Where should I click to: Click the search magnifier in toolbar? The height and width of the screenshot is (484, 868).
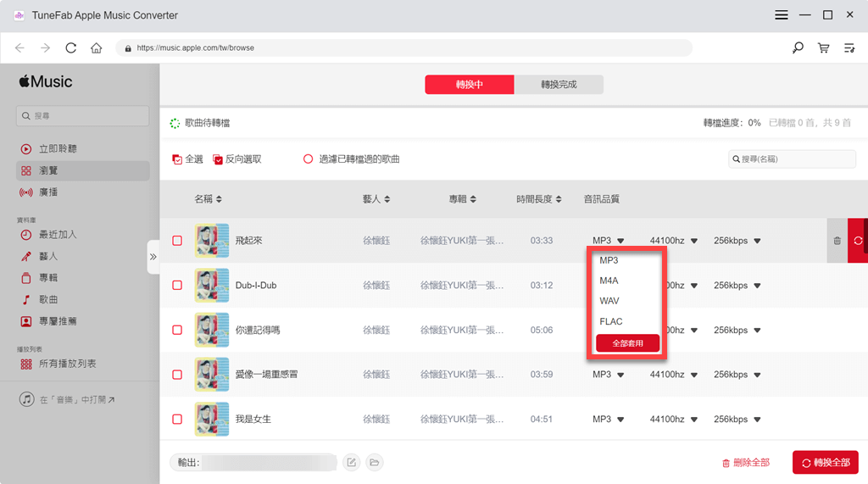pyautogui.click(x=798, y=48)
